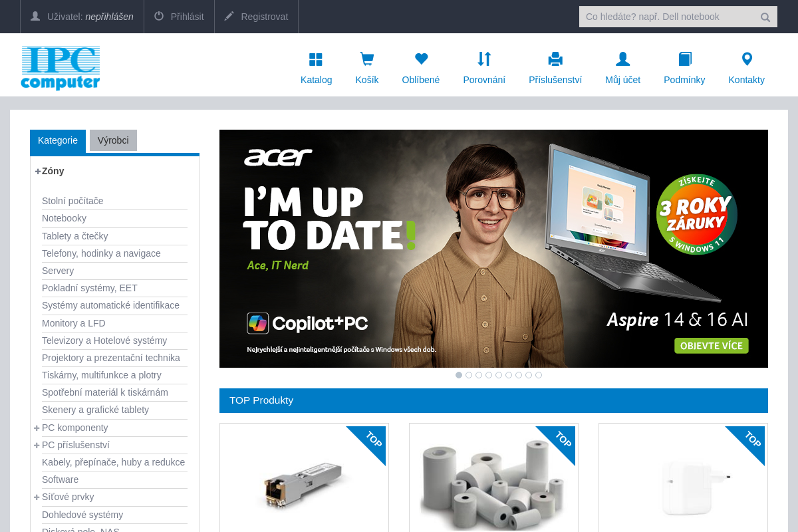Click the OBJEVTE VÍCE banner button
798x532 pixels.
point(711,345)
